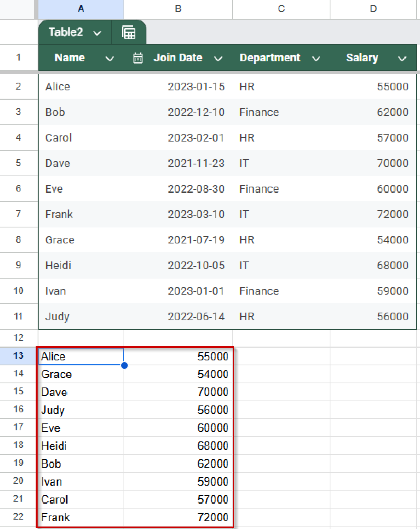The height and width of the screenshot is (529, 420).
Task: Open the Department column dropdown
Action: pos(316,59)
